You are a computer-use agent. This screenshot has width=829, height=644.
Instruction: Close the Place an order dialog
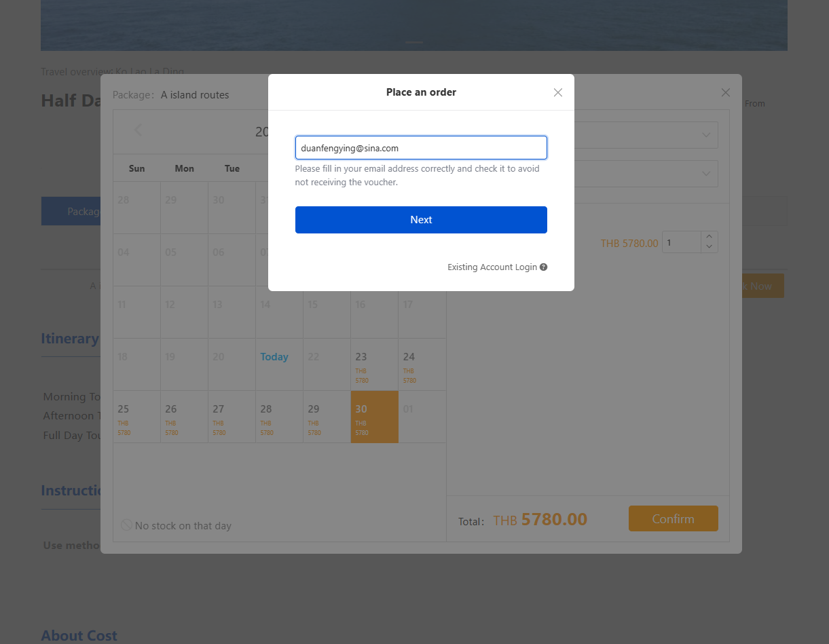click(x=557, y=92)
